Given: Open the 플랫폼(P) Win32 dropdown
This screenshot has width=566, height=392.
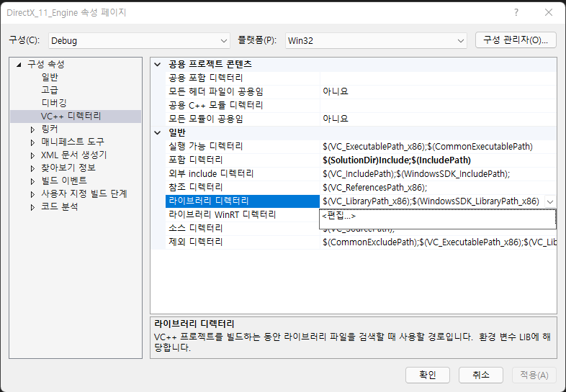Looking at the screenshot, I should [376, 41].
